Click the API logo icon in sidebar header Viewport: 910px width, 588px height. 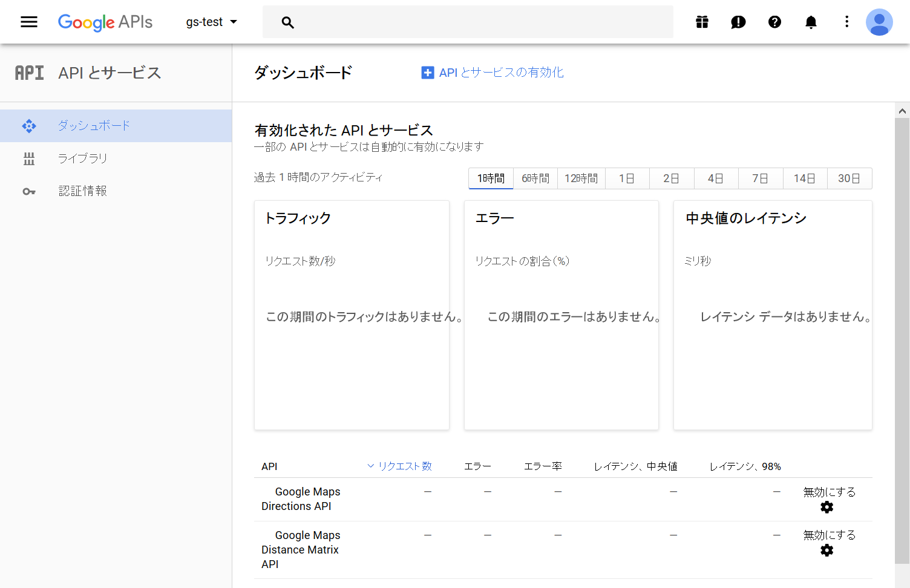(x=29, y=73)
